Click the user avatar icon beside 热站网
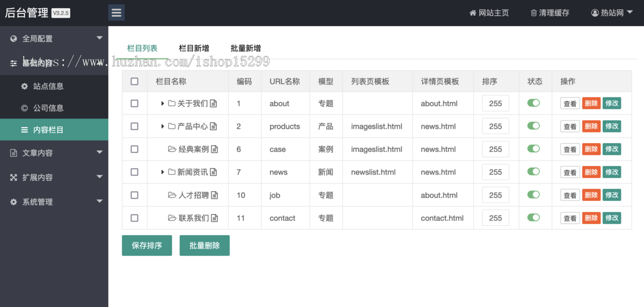The height and width of the screenshot is (307, 644). [x=595, y=13]
